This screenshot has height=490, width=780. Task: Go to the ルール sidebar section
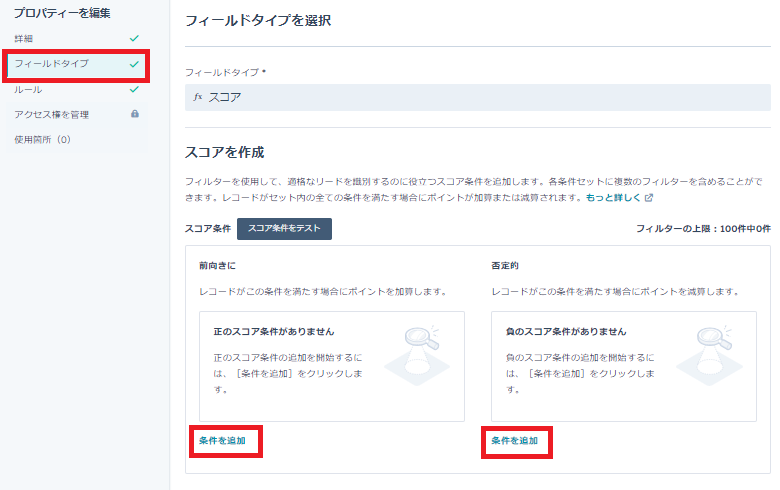[28, 89]
